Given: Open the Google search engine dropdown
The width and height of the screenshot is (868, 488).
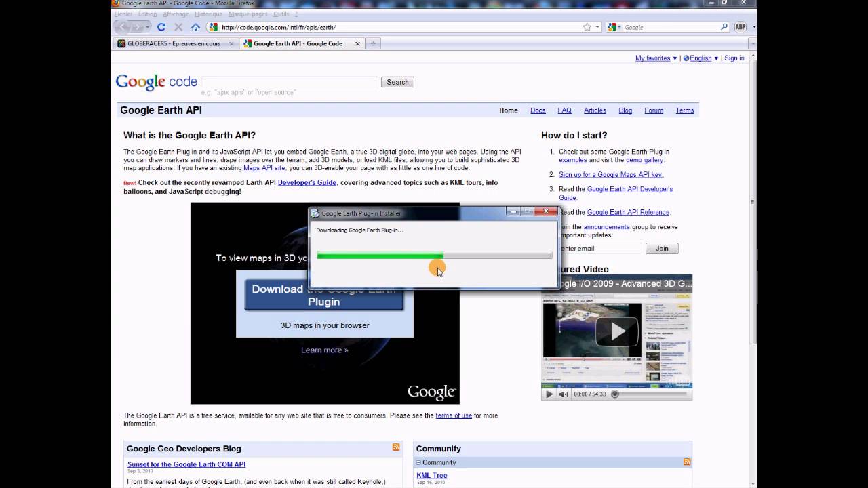Looking at the screenshot, I should 614,27.
